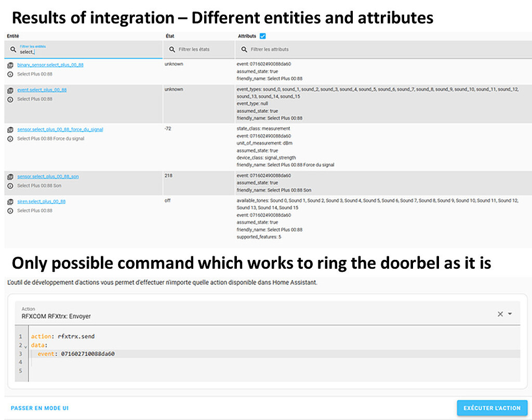Clear the selected RFXCOM action with the X
The width and height of the screenshot is (532, 420).
pos(500,314)
